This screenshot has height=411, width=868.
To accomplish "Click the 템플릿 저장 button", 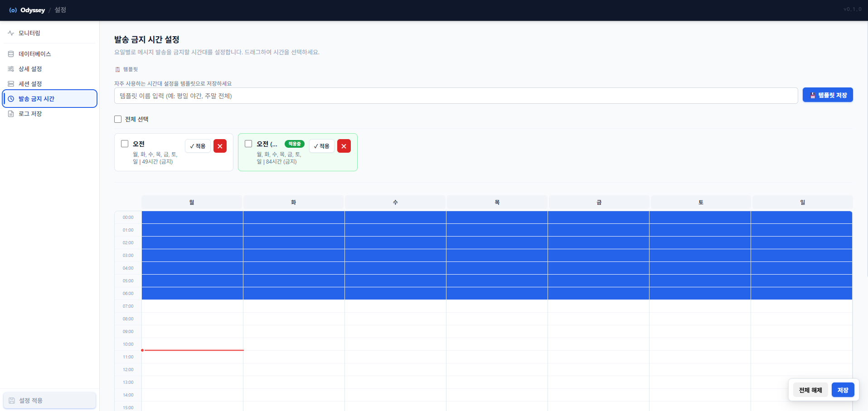I will [828, 95].
